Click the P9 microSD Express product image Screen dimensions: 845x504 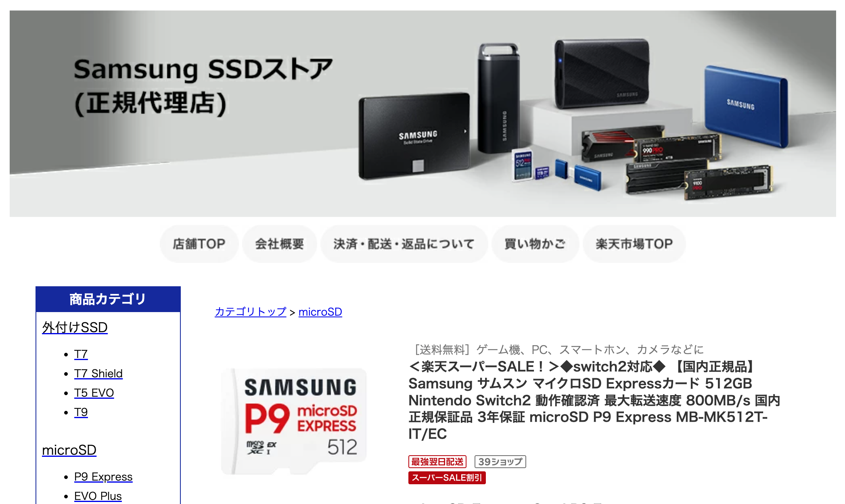point(294,421)
